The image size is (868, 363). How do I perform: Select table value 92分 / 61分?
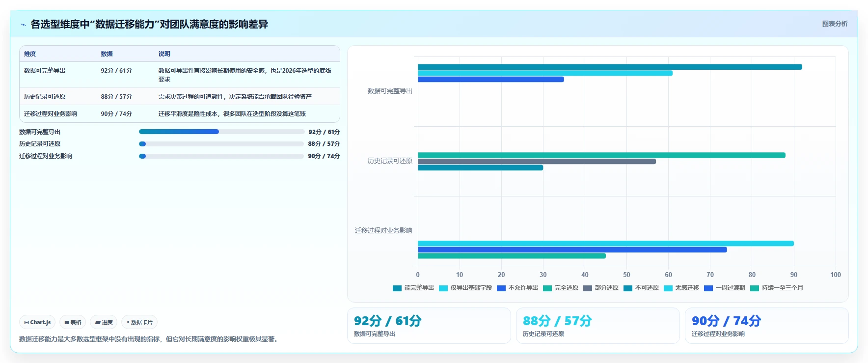(x=116, y=71)
